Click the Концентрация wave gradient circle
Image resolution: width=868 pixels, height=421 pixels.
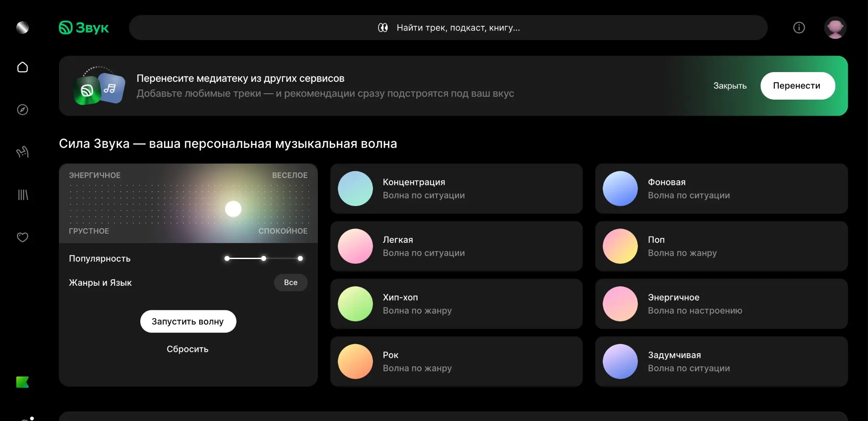pyautogui.click(x=355, y=189)
